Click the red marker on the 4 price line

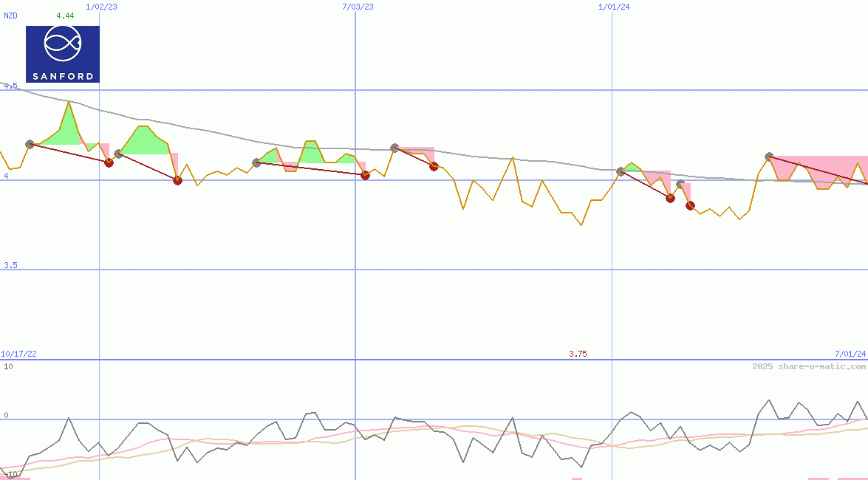(x=177, y=180)
